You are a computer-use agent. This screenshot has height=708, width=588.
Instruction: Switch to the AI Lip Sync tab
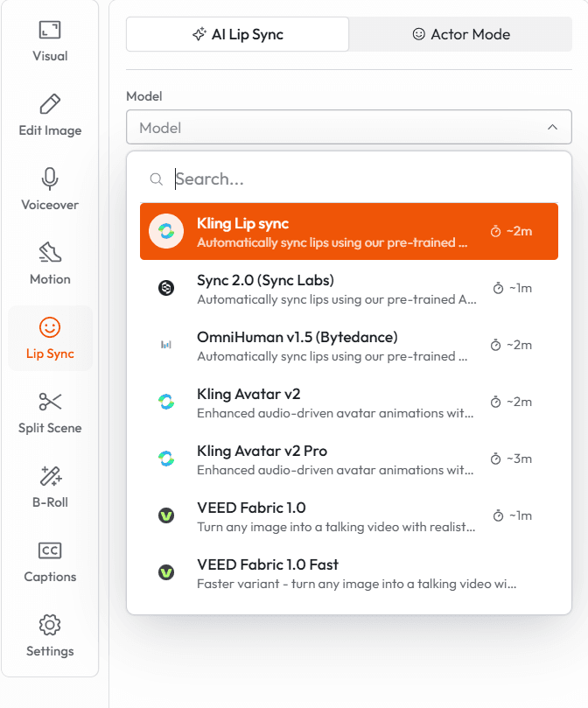click(x=237, y=34)
